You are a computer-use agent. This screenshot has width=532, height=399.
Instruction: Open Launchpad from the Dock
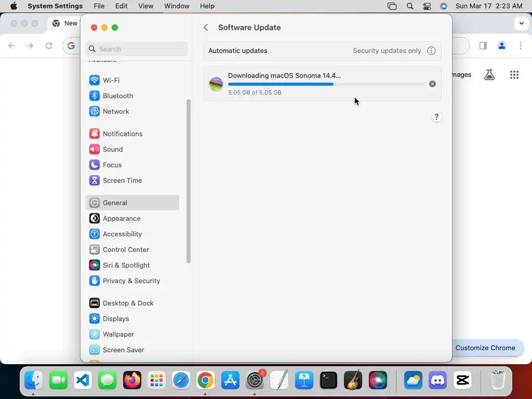(x=156, y=380)
